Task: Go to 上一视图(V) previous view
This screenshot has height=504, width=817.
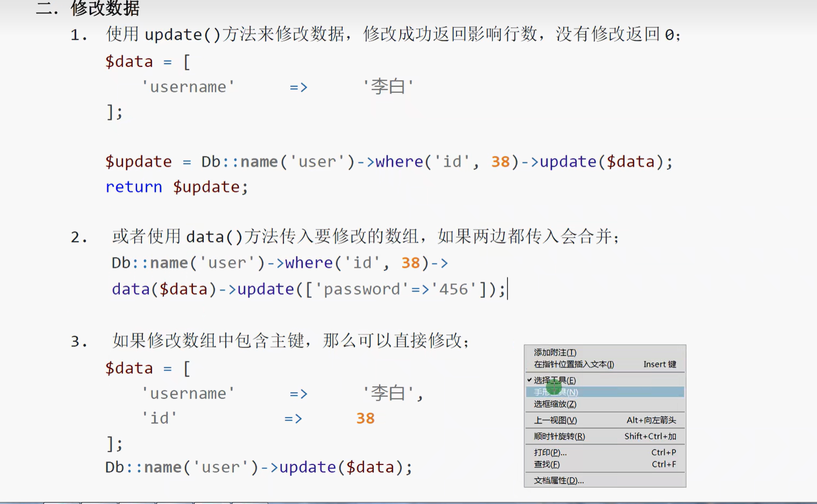Action: coord(605,420)
